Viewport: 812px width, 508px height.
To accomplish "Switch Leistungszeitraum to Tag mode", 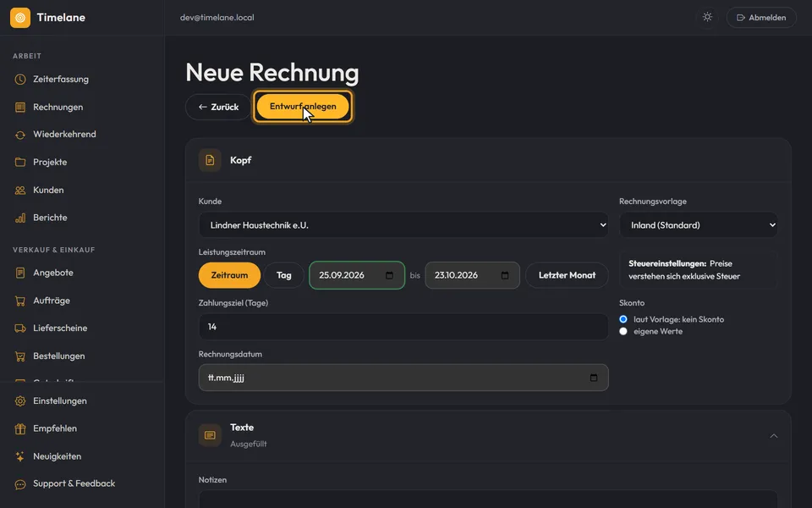I will pyautogui.click(x=284, y=275).
